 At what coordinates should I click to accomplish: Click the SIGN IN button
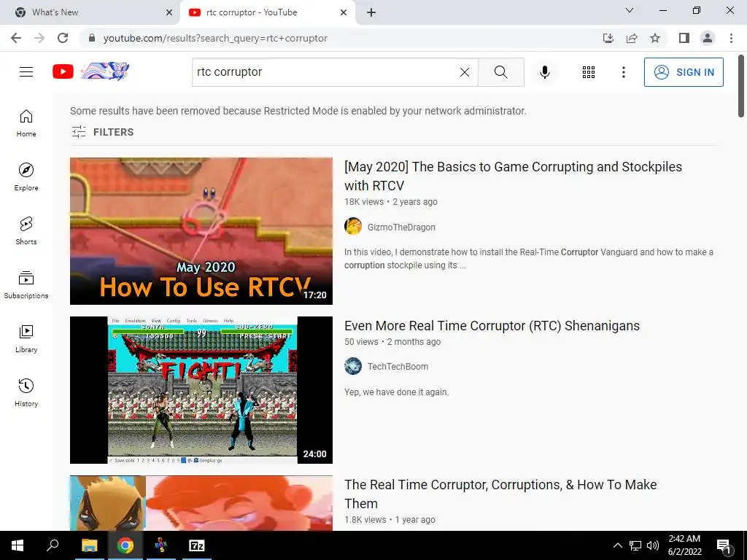click(683, 72)
